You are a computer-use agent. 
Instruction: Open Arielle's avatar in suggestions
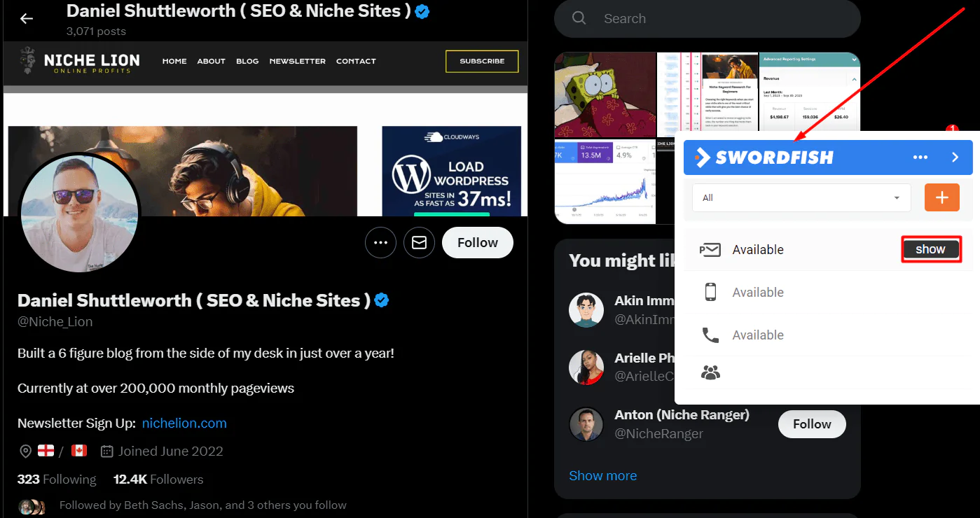(586, 367)
